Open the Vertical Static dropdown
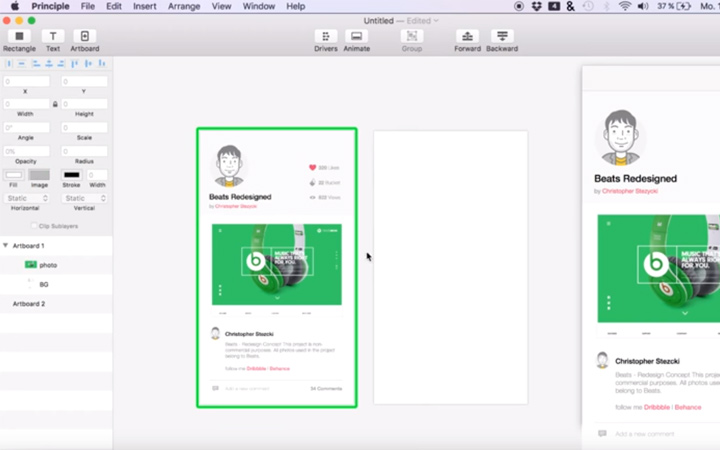This screenshot has width=720, height=450. pyautogui.click(x=84, y=199)
